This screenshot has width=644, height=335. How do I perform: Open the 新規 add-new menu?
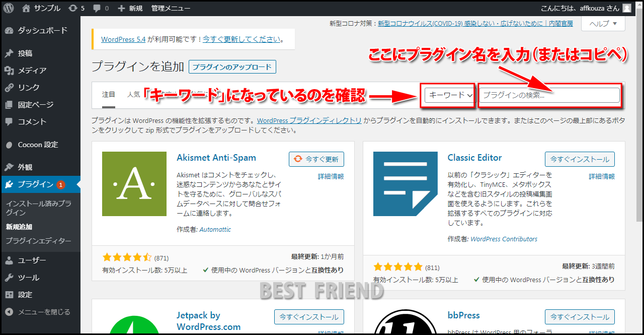130,8
